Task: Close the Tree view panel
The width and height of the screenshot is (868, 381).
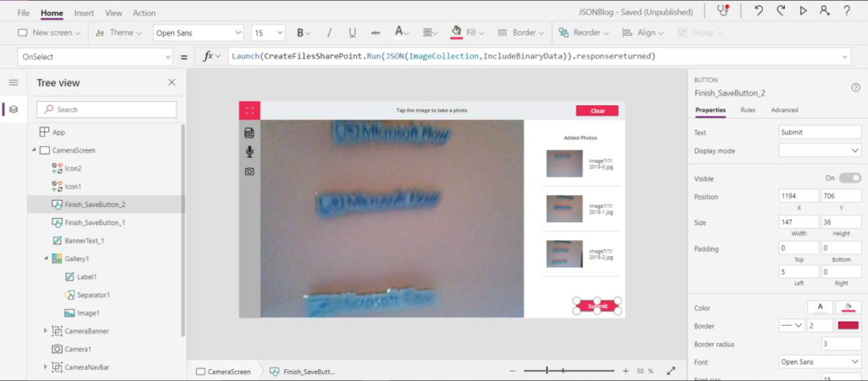Action: tap(171, 82)
